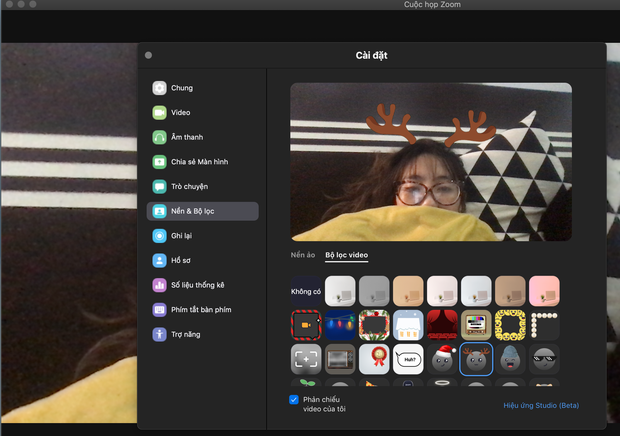The height and width of the screenshot is (436, 620).
Task: Open Phím tắt bàn phím shortcuts
Action: tap(200, 310)
